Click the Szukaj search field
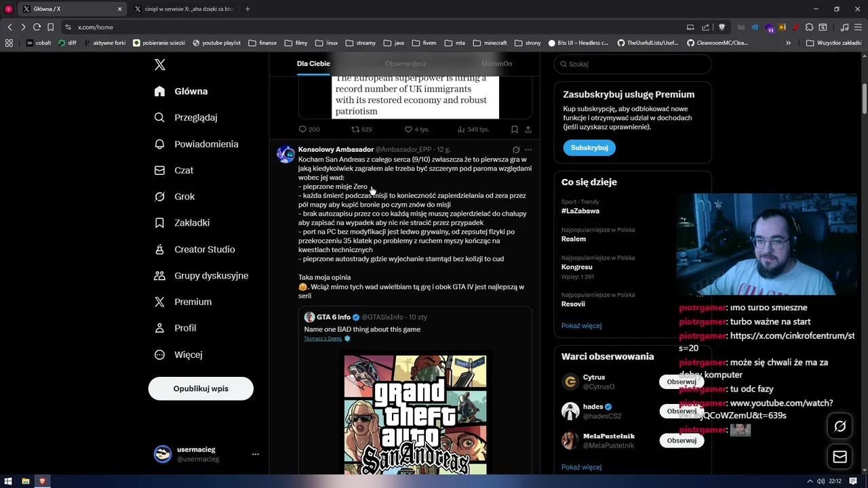Image resolution: width=868 pixels, height=488 pixels. point(633,64)
